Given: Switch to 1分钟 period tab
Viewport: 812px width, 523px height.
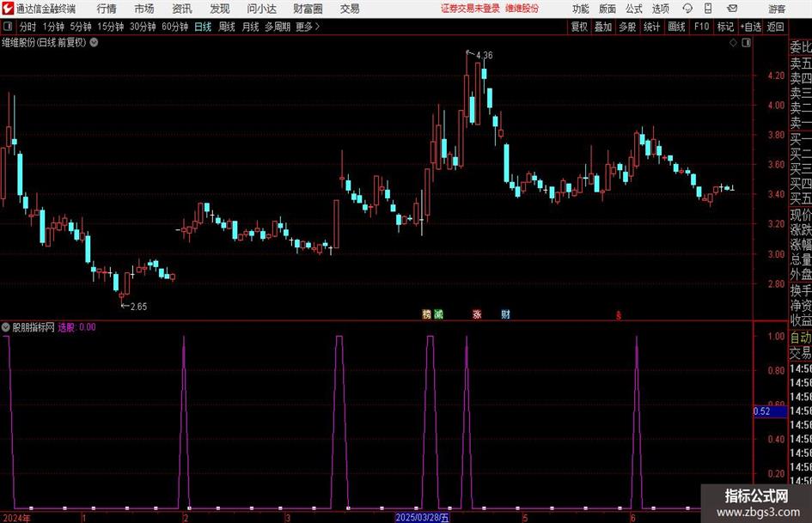Looking at the screenshot, I should pyautogui.click(x=53, y=27).
